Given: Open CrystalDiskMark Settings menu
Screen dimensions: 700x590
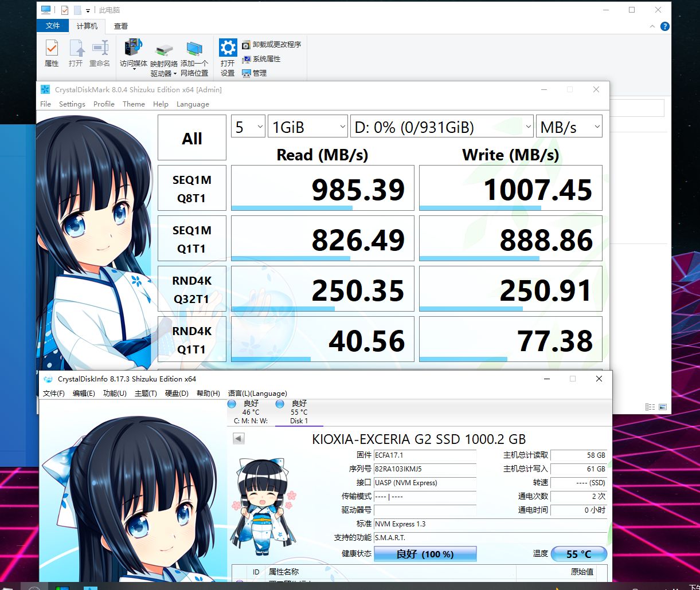Looking at the screenshot, I should [72, 104].
